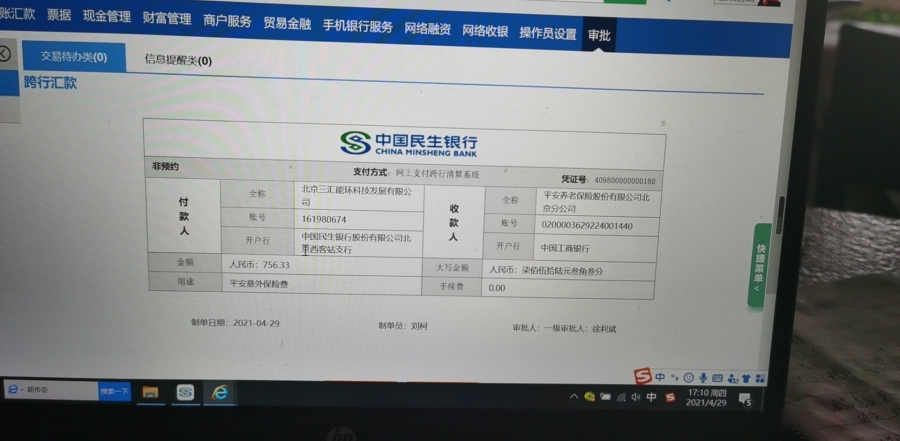Click the payer bank 中国民生银行股份有限公司 cell
The height and width of the screenshot is (441, 900).
(356, 243)
